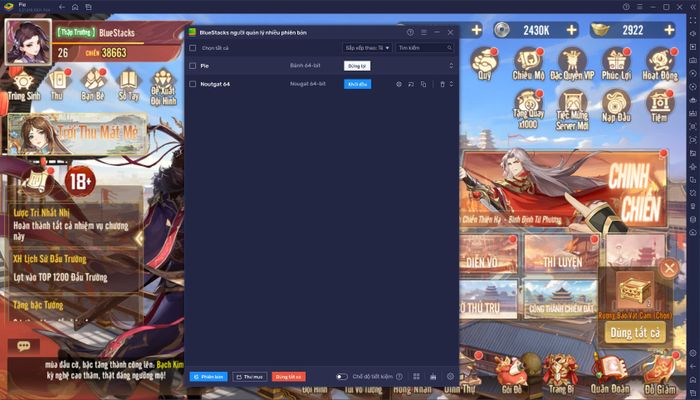Open BlueStacks home screen icon
Image resolution: width=700 pixels, height=400 pixels.
(75, 7)
